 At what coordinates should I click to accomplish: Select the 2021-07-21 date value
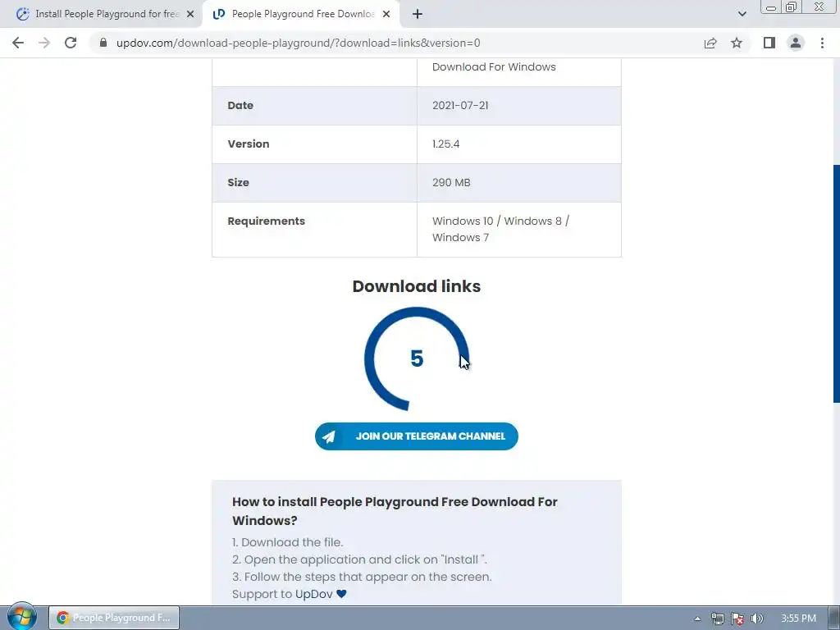coord(460,106)
